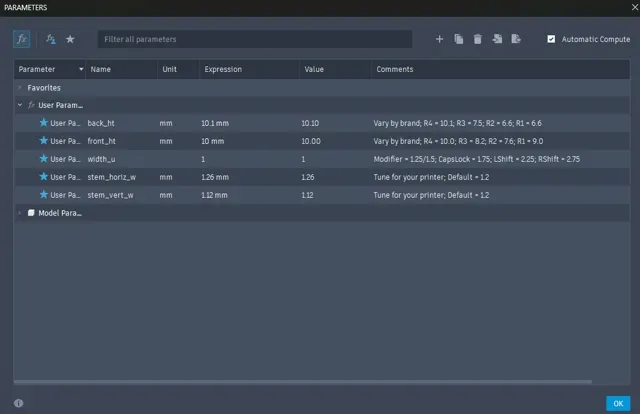Image resolution: width=640 pixels, height=414 pixels.
Task: Edit the 10 mm expression cell
Action: pos(212,141)
